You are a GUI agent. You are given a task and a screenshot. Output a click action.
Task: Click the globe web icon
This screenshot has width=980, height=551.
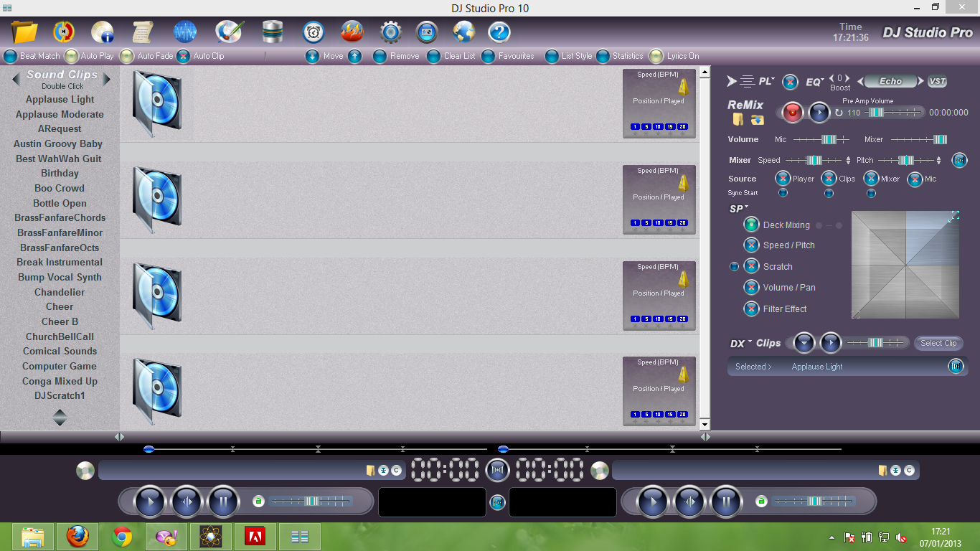[464, 32]
